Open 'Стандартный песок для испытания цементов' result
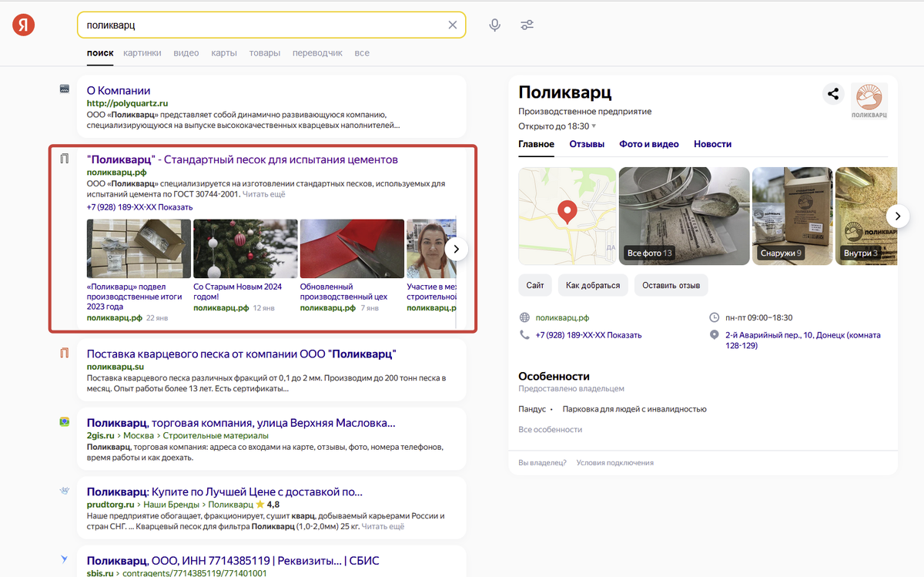 [x=243, y=159]
